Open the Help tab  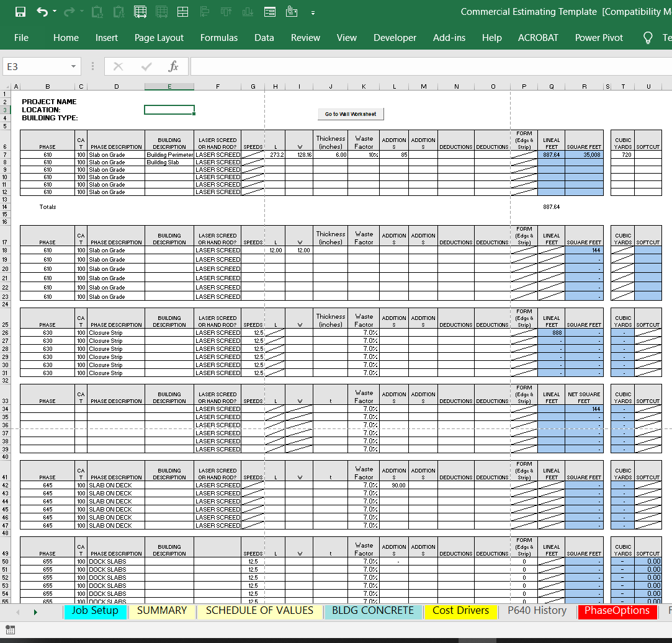point(491,38)
